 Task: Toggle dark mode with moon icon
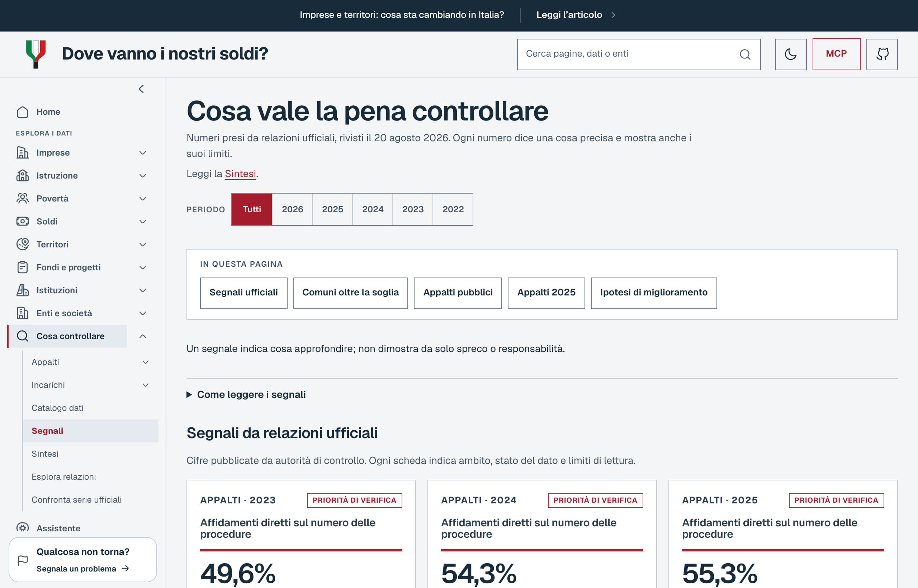click(790, 54)
